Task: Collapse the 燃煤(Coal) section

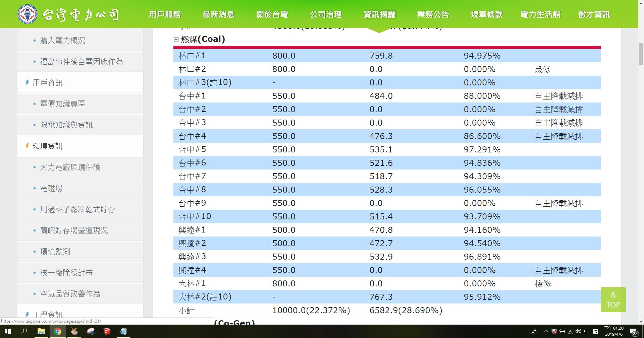Action: [176, 39]
